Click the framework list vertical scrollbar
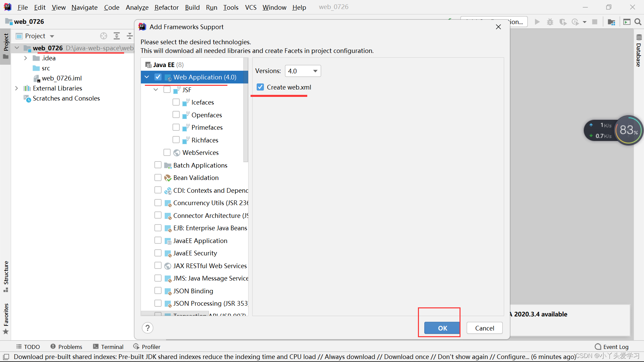 click(x=246, y=110)
